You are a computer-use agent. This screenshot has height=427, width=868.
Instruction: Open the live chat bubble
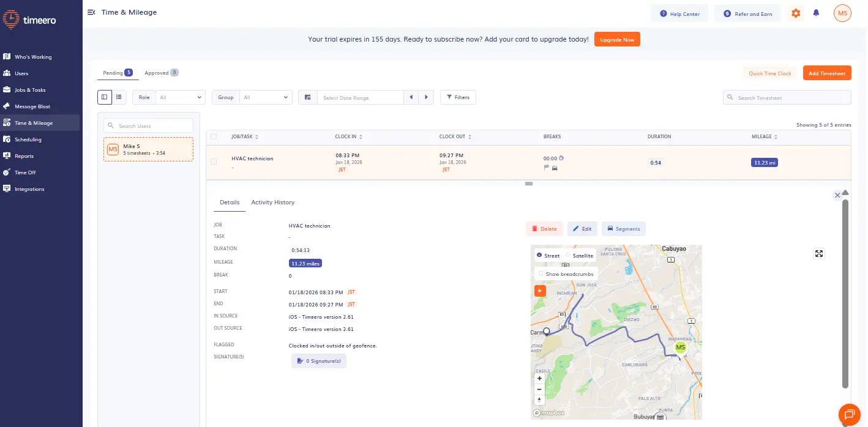[x=849, y=414]
